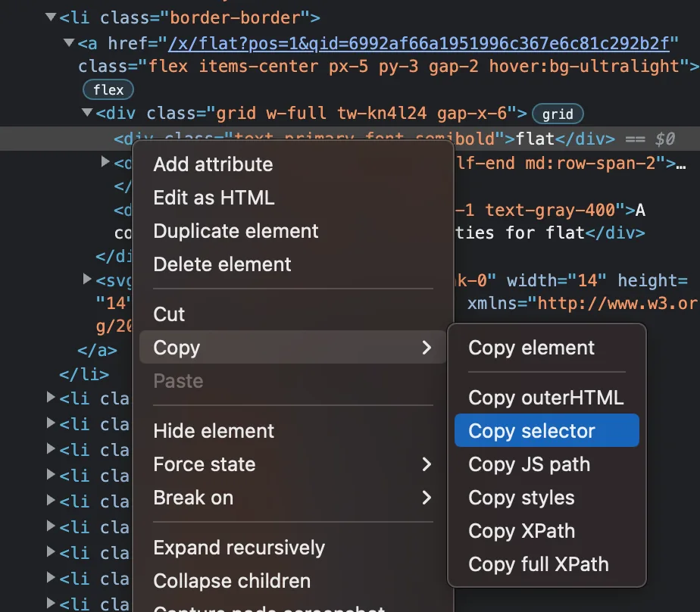Screen dimensions: 700x612
Task: Expand the svg element node
Action: (87, 279)
